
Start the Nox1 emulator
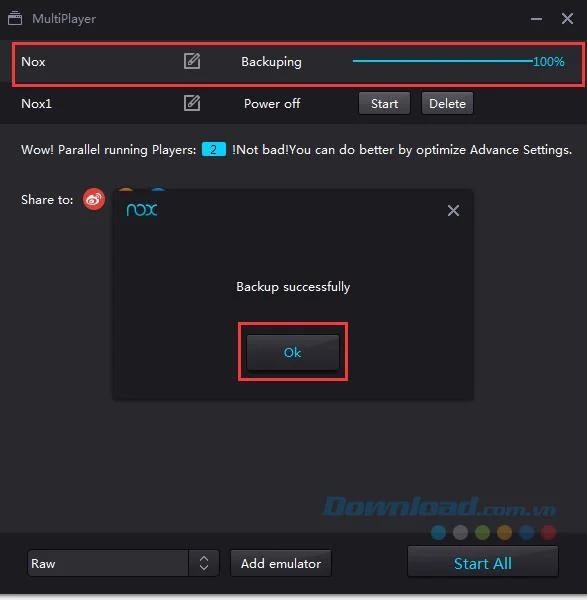coord(384,103)
